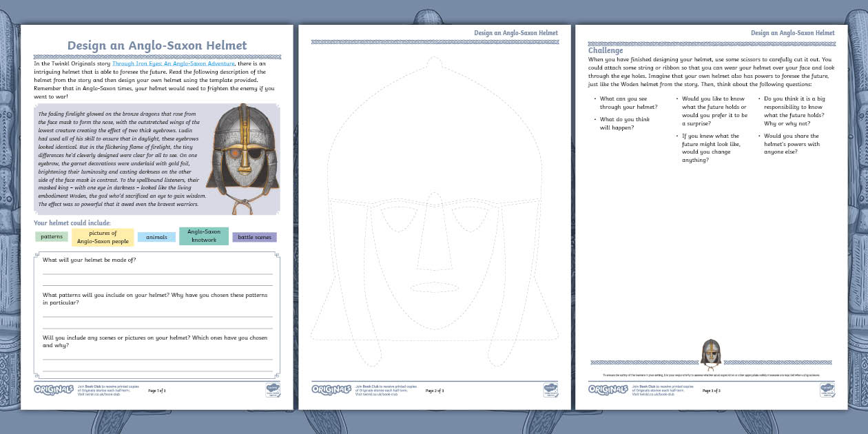Click the 'Challenge' heading on page 3

click(x=606, y=50)
